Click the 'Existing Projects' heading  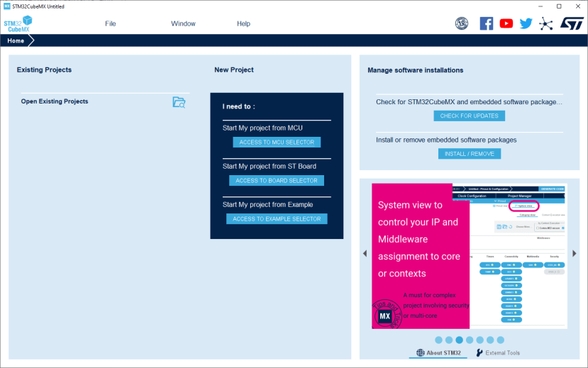tap(44, 69)
